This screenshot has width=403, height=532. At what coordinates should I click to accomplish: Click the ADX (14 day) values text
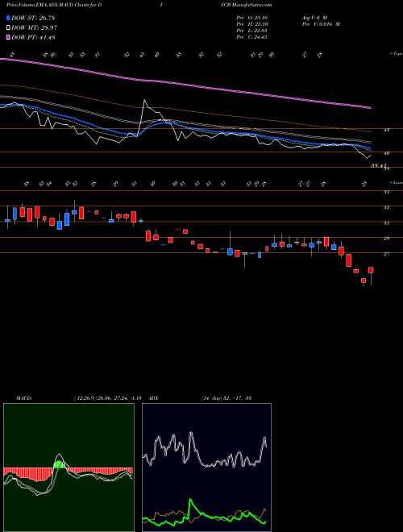[226, 397]
